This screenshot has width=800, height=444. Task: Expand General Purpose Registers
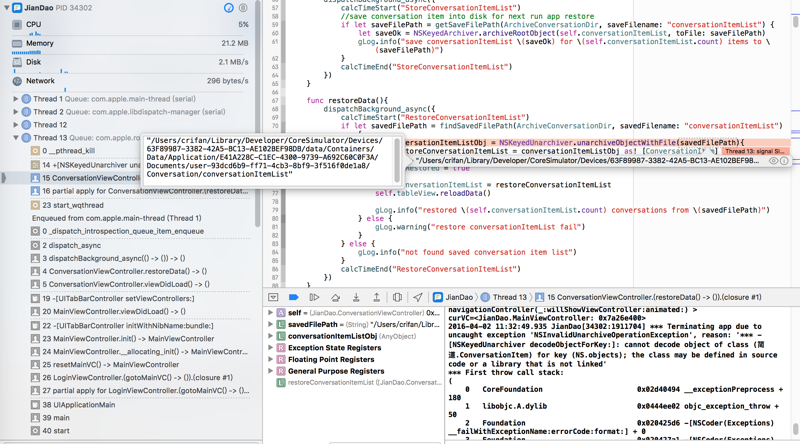(270, 372)
